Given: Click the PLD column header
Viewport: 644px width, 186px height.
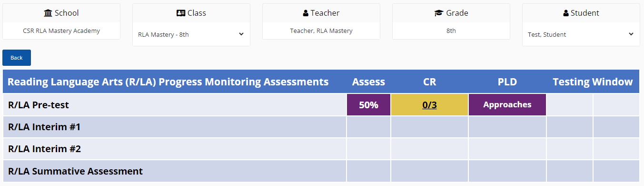Looking at the screenshot, I should (x=507, y=82).
